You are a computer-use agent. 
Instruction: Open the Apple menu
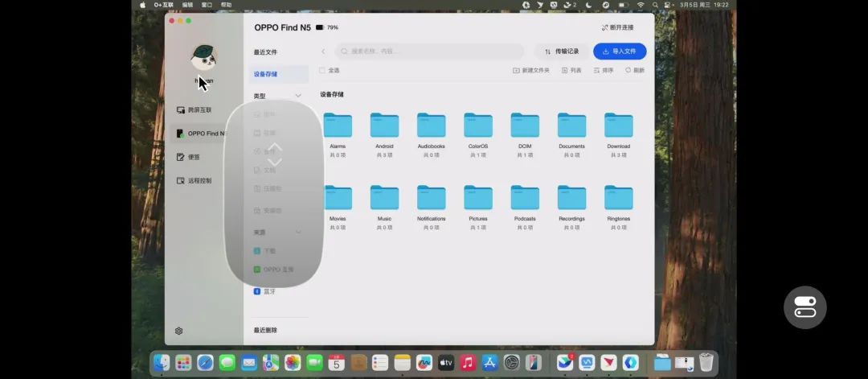click(143, 5)
